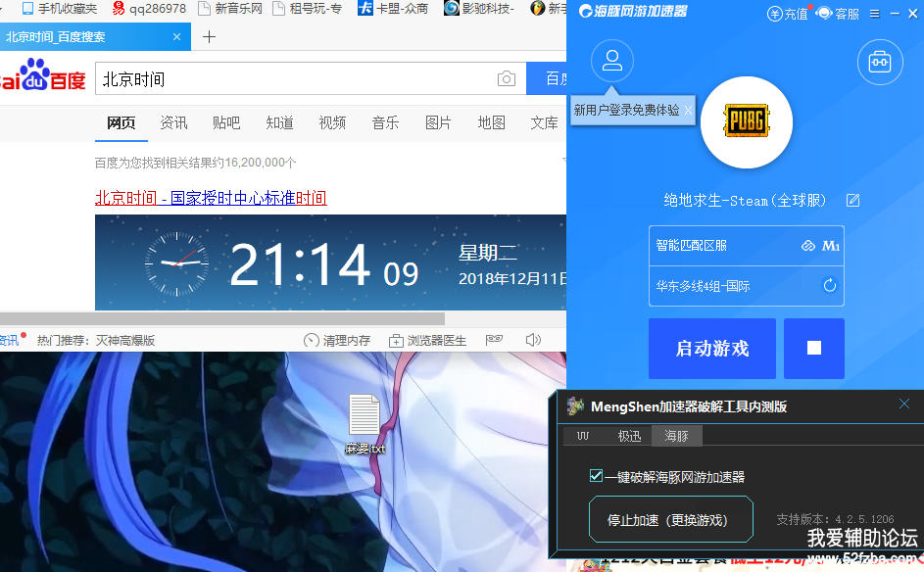Click the 海豚网游加速器 logo
The width and height of the screenshot is (924, 572).
[x=632, y=11]
